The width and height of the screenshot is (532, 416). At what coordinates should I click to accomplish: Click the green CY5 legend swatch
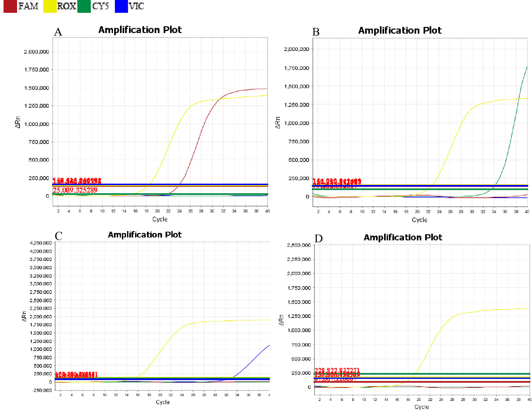tap(84, 6)
